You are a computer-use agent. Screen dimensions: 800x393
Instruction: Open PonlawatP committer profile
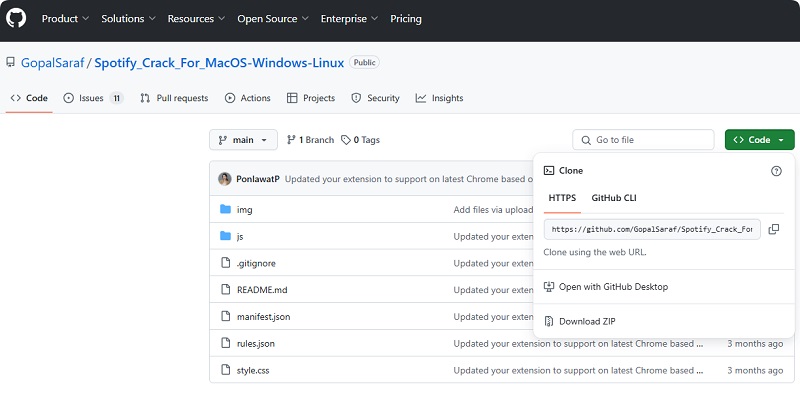coord(258,179)
